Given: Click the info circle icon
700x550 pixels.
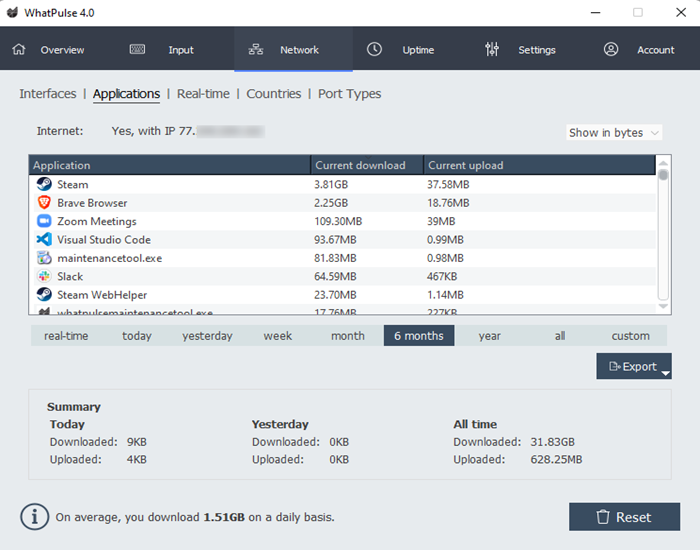Looking at the screenshot, I should point(34,517).
